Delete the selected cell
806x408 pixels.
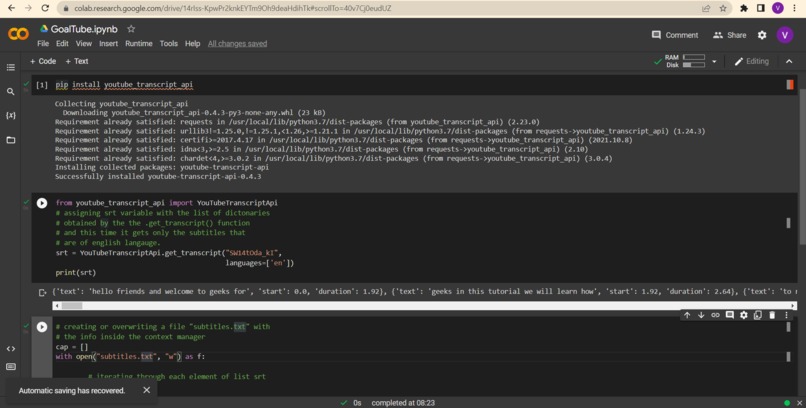coord(772,315)
